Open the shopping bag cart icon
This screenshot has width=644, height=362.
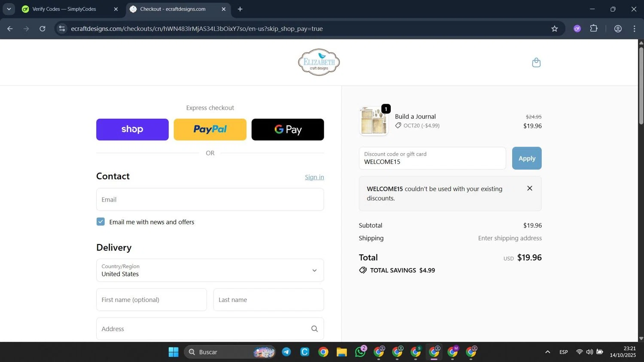[x=536, y=63]
